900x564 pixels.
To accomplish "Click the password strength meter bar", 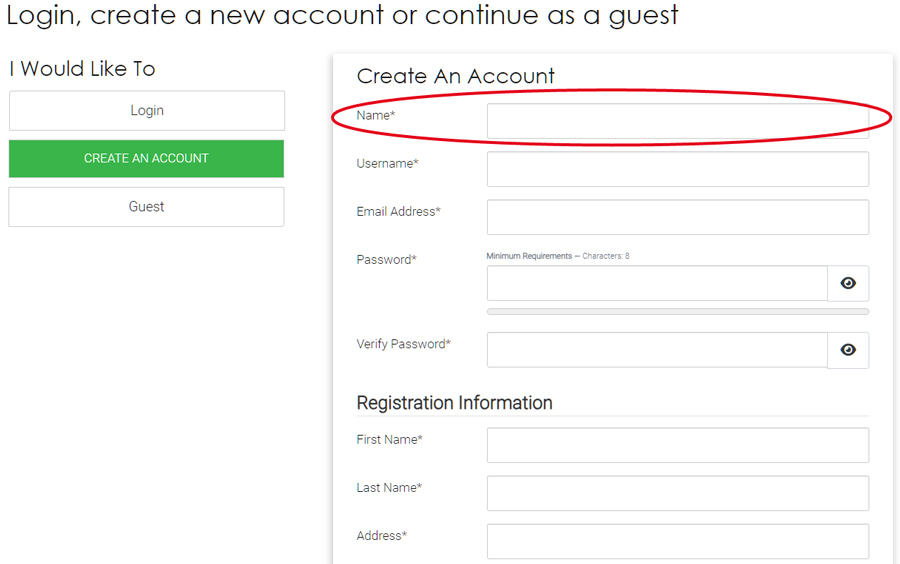I will pos(677,311).
